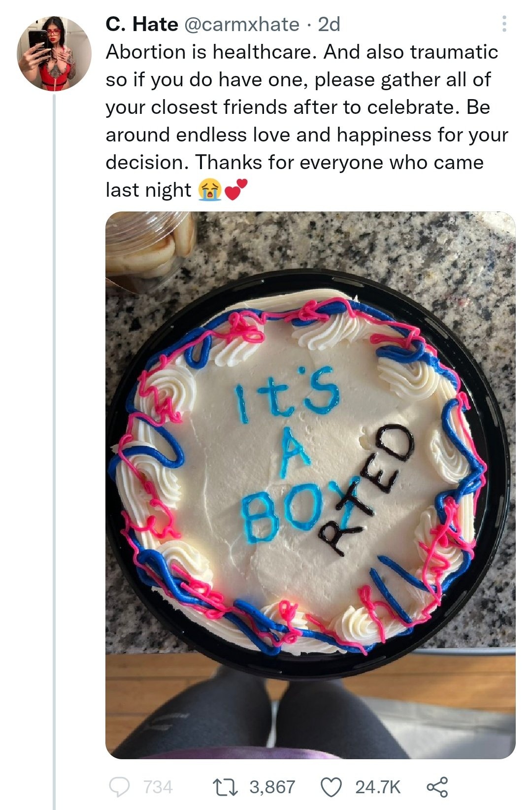This screenshot has height=810, width=532.
Task: Open the cake photo attachment
Action: (x=310, y=485)
